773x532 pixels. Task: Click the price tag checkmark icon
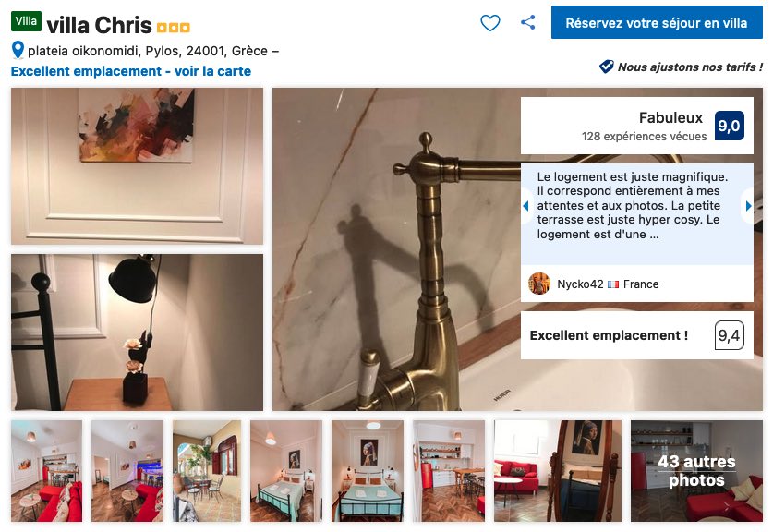(x=607, y=66)
